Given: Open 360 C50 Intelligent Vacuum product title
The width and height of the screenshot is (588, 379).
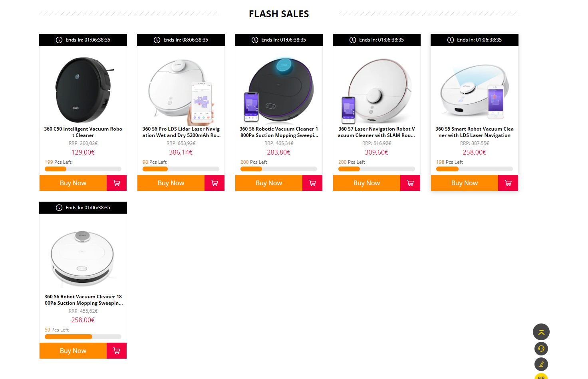Looking at the screenshot, I should pos(83,132).
